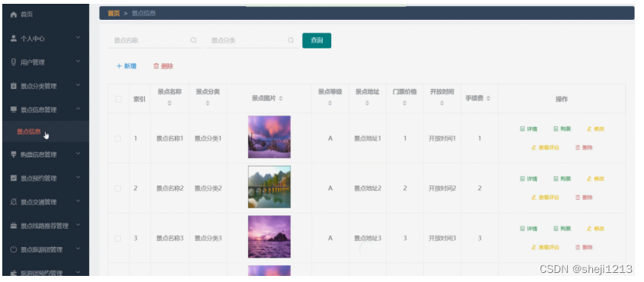Click red 删除 in the 景点名称2 row
Viewport: 644px width, 282px height.
pos(584,198)
